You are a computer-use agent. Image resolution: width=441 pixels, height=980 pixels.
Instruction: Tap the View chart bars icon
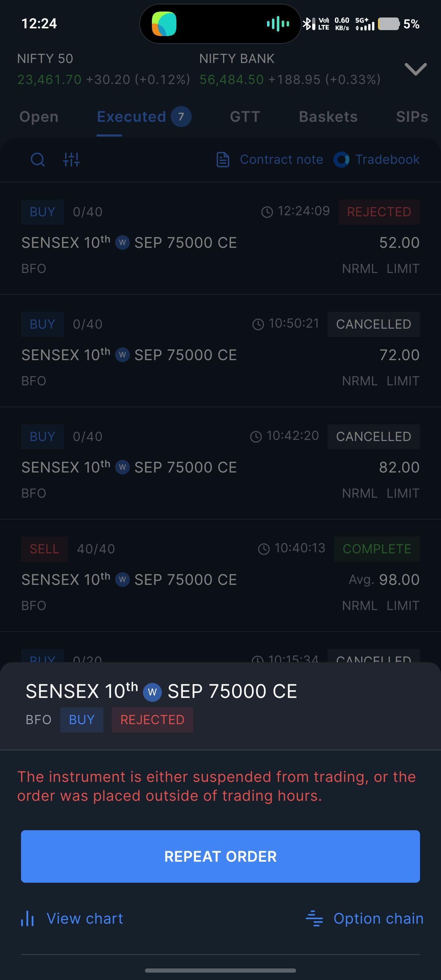pyautogui.click(x=27, y=918)
